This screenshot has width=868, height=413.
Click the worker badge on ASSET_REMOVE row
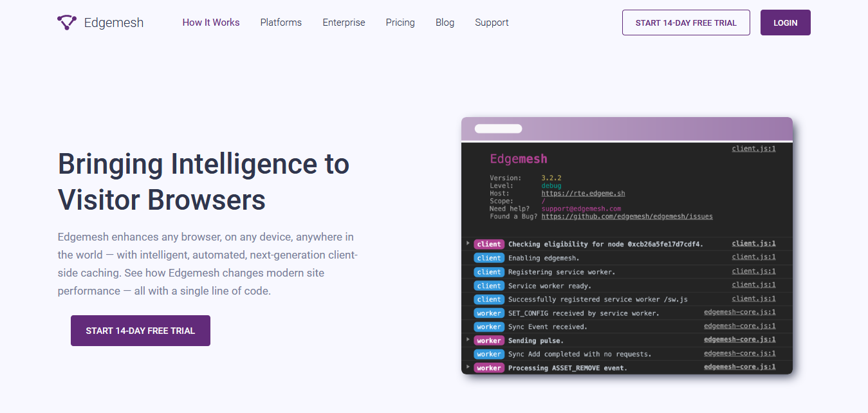pyautogui.click(x=489, y=368)
